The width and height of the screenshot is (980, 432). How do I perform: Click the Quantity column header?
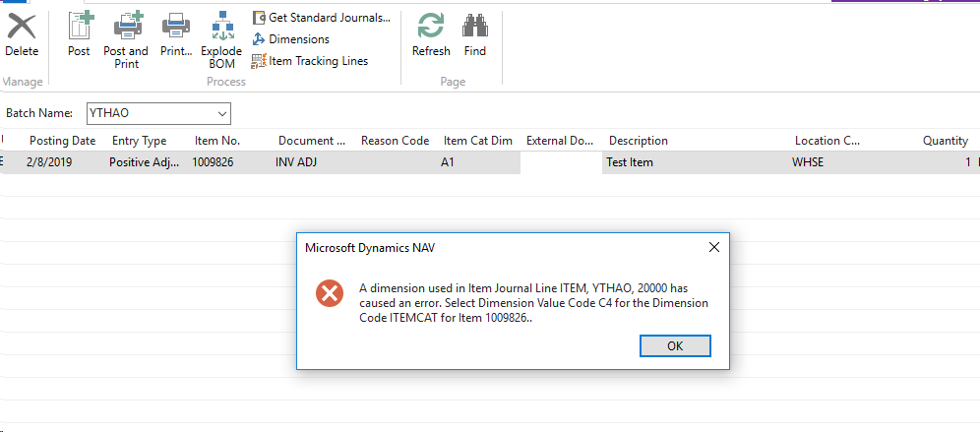coord(945,141)
